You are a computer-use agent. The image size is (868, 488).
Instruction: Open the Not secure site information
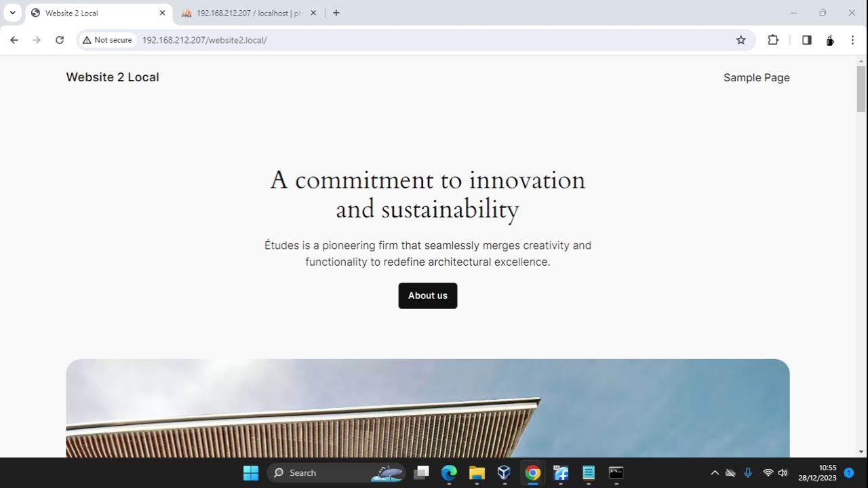coord(107,40)
